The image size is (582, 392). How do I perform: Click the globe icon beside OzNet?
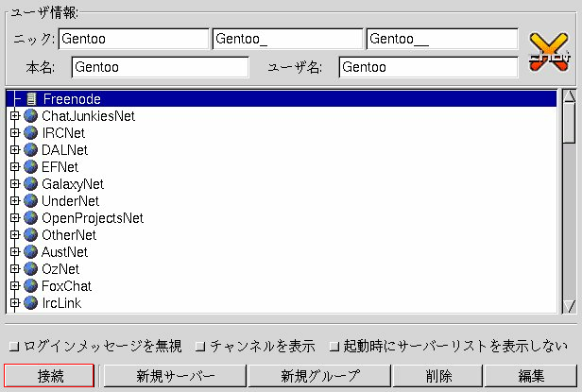pos(31,269)
